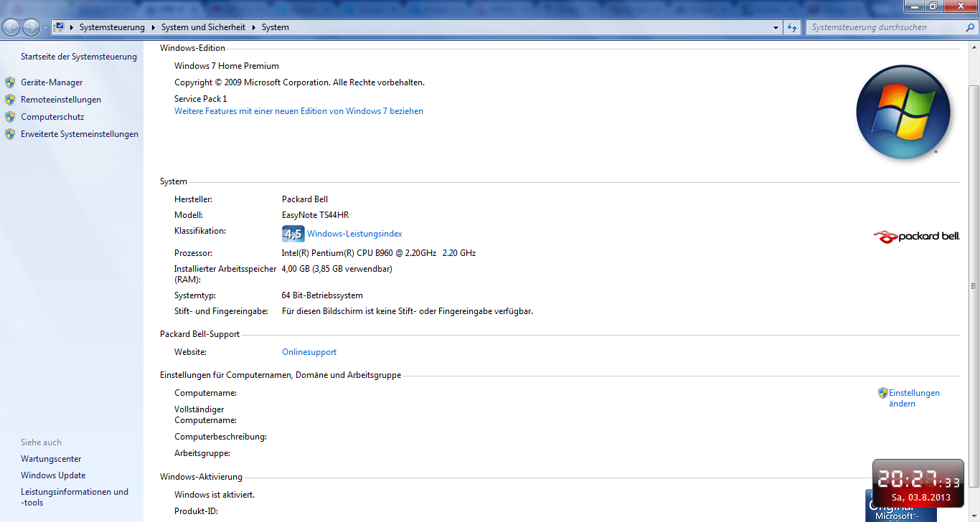Click the Einstellungen ändern link
This screenshot has width=980, height=522.
[914, 398]
